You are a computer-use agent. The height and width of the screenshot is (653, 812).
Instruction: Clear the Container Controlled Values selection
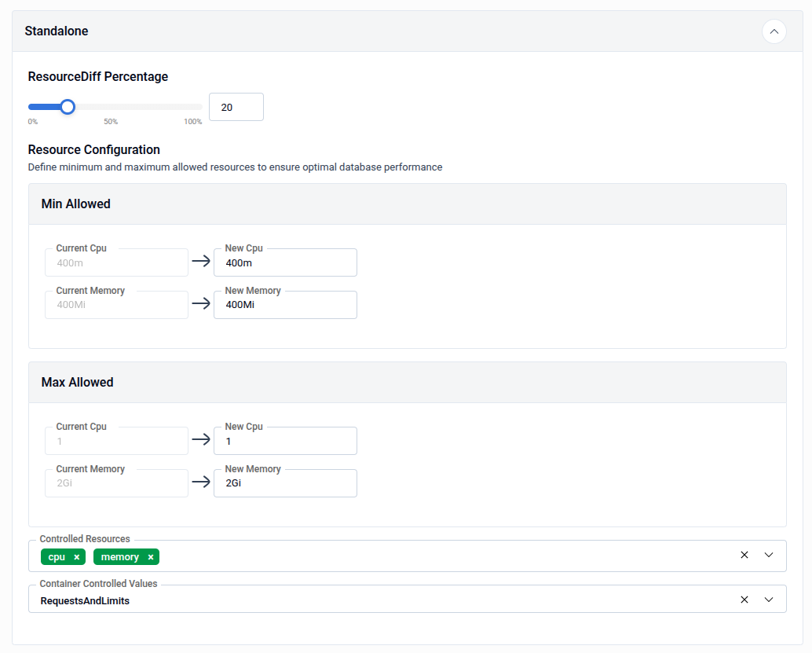(x=744, y=599)
